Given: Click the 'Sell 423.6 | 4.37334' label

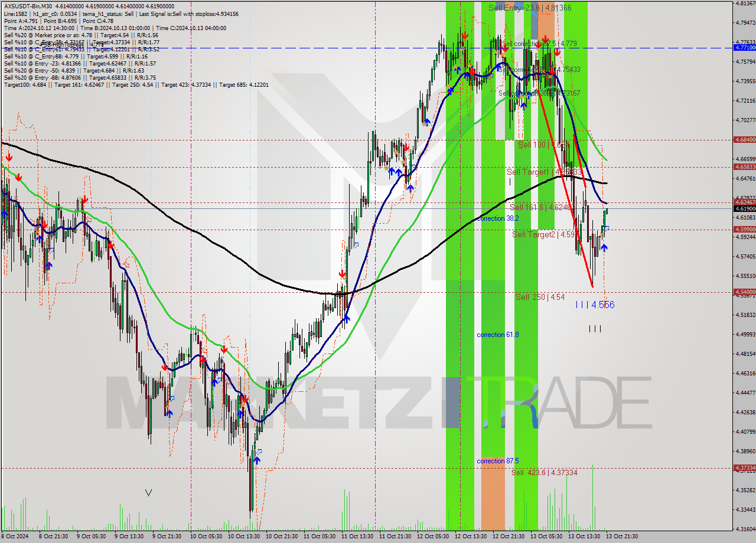Looking at the screenshot, I should [544, 472].
